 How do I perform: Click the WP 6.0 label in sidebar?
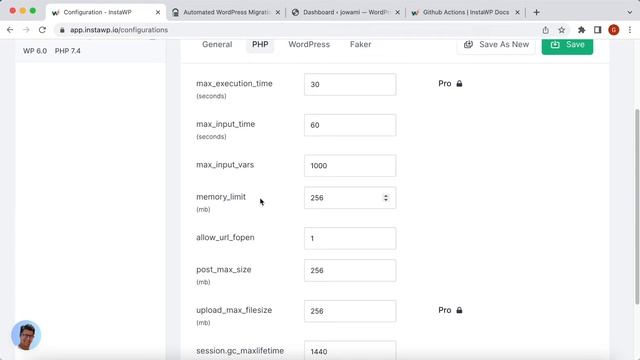35,51
